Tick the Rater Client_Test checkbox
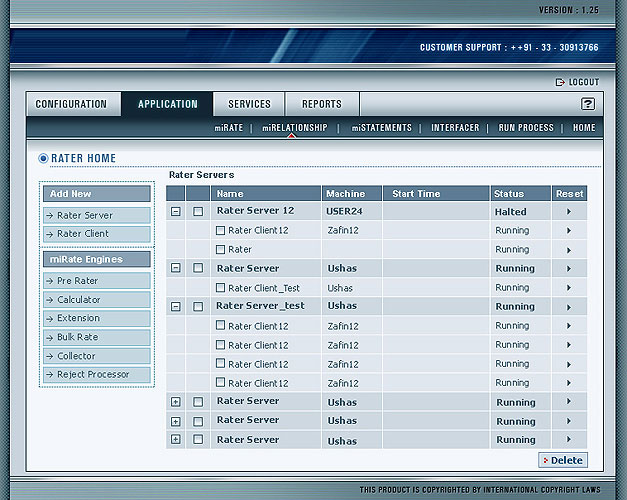This screenshot has width=627, height=500. [221, 288]
